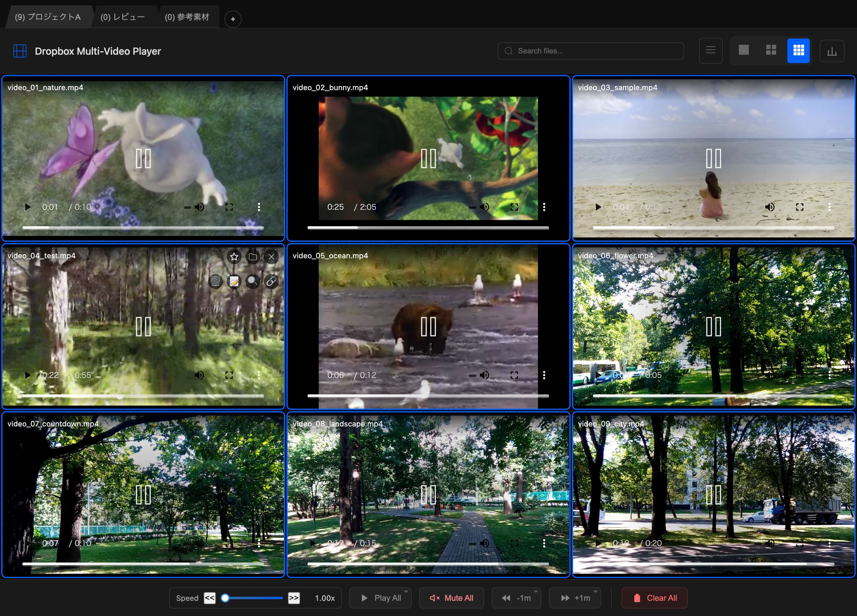The width and height of the screenshot is (857, 616).
Task: Switch to the 2x2 grid layout view
Action: [771, 50]
